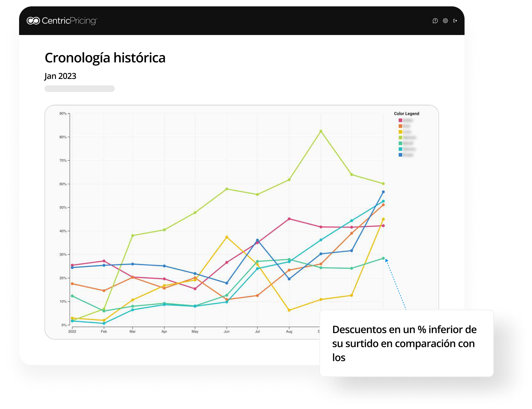Select the lime green legend swatch
The image size is (532, 409).
(x=400, y=138)
